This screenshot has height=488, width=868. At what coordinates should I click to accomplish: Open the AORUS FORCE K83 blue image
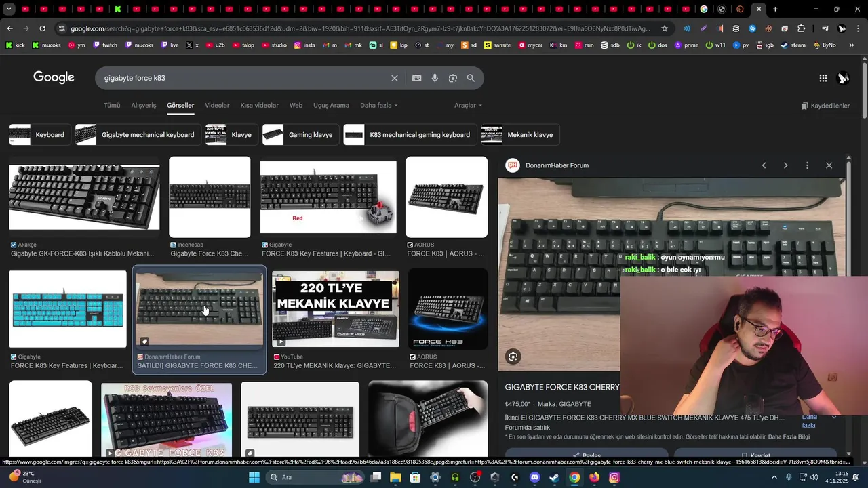[448, 309]
